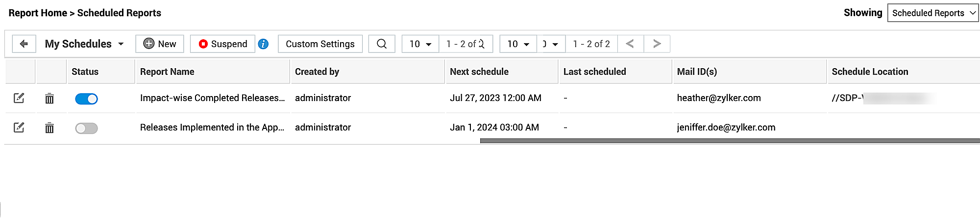The height and width of the screenshot is (222, 980).
Task: Click the Report Home breadcrumb link
Action: click(38, 13)
